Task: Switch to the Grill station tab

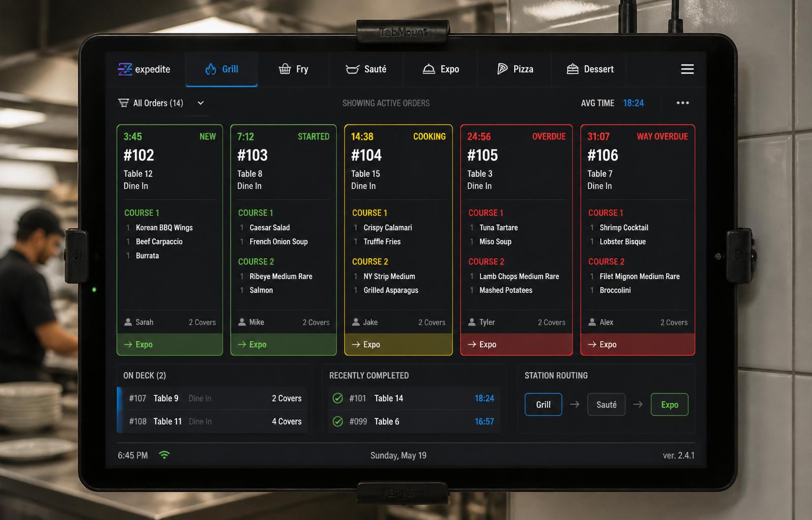Action: pos(221,69)
